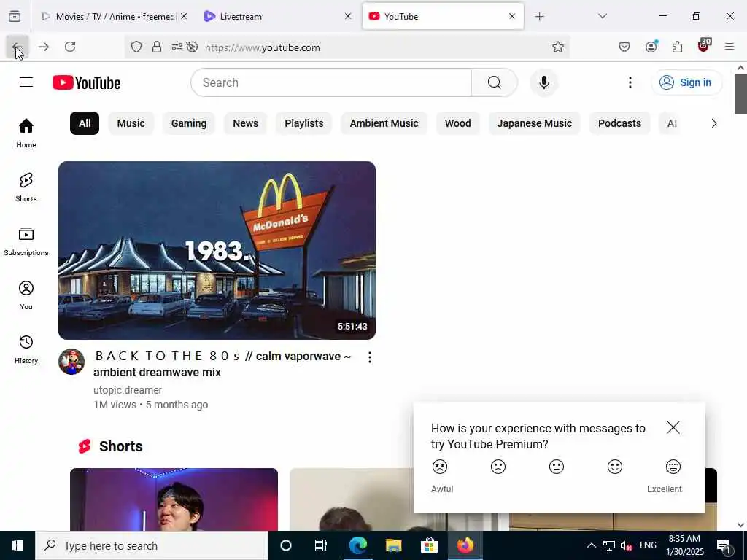Click the YouTube search input field
This screenshot has height=560, width=747.
point(331,82)
